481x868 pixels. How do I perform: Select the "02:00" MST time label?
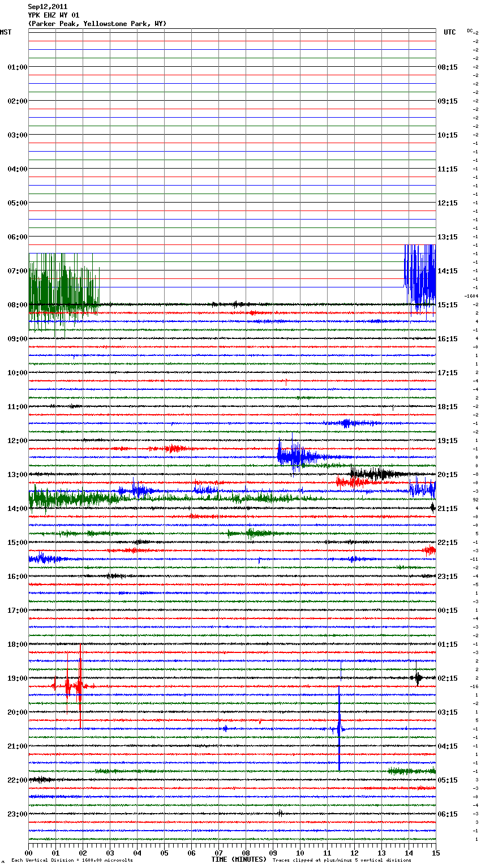[x=18, y=101]
